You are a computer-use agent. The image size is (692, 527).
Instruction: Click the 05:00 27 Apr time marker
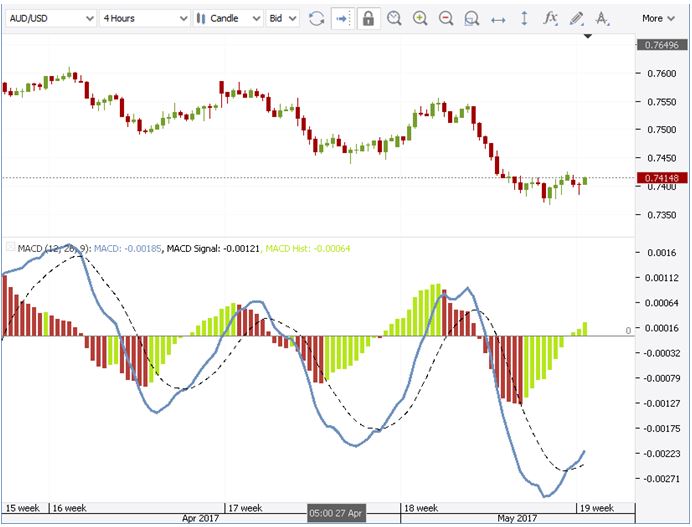pyautogui.click(x=336, y=513)
